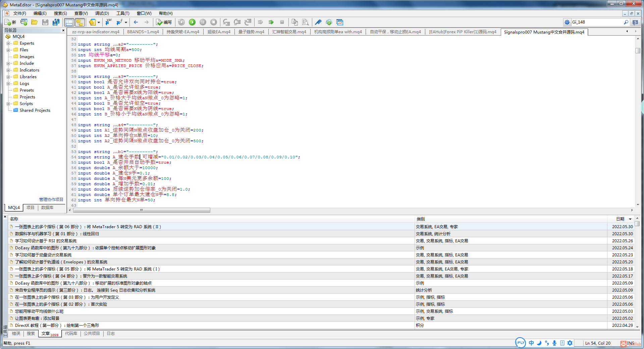
Task: Switch to 超级EA.mq4 tab
Action: point(219,32)
